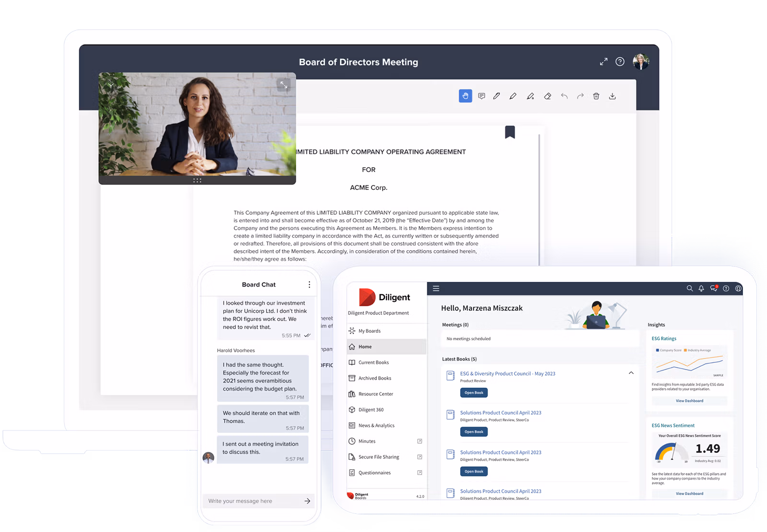767x532 pixels.
Task: Delete annotations with the trash icon
Action: [x=596, y=96]
